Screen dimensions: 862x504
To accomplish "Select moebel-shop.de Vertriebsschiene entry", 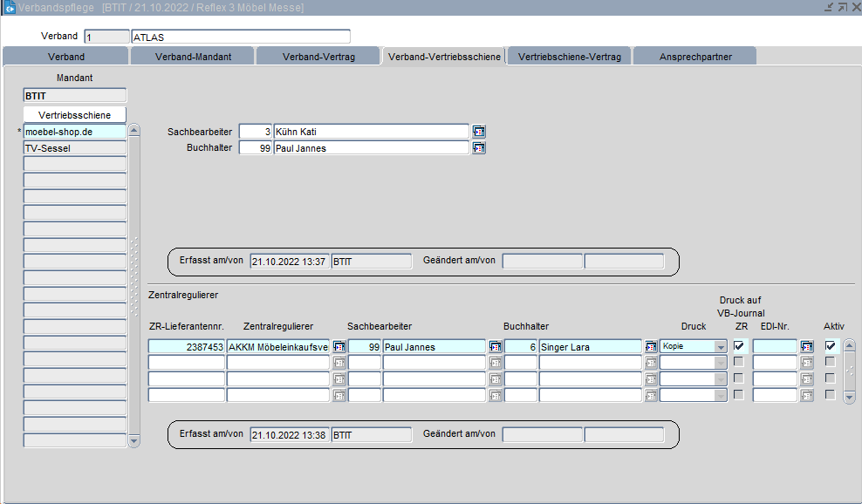I will 74,132.
